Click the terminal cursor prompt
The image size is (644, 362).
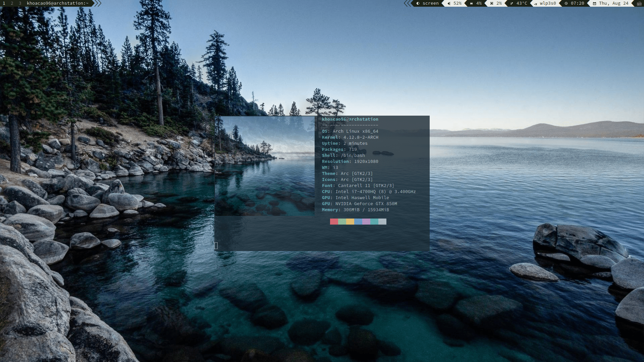[216, 246]
